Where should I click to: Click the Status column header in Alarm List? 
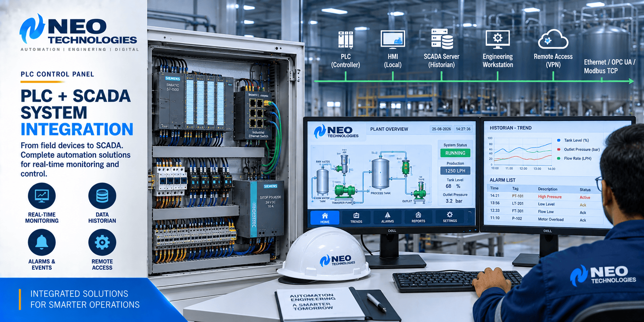click(585, 189)
